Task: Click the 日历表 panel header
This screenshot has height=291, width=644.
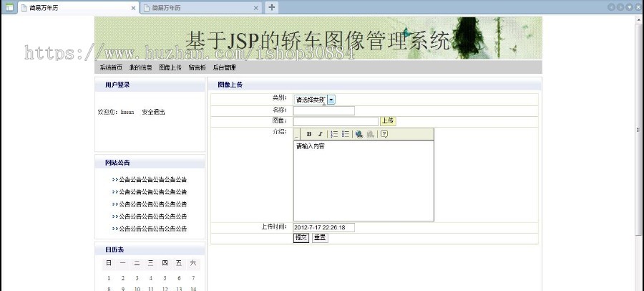Action: click(150, 249)
